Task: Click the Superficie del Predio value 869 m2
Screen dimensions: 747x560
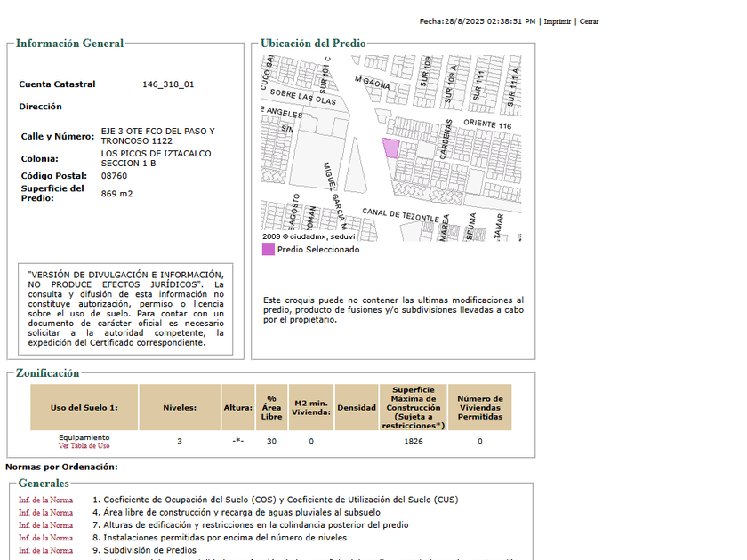Action: point(116,194)
